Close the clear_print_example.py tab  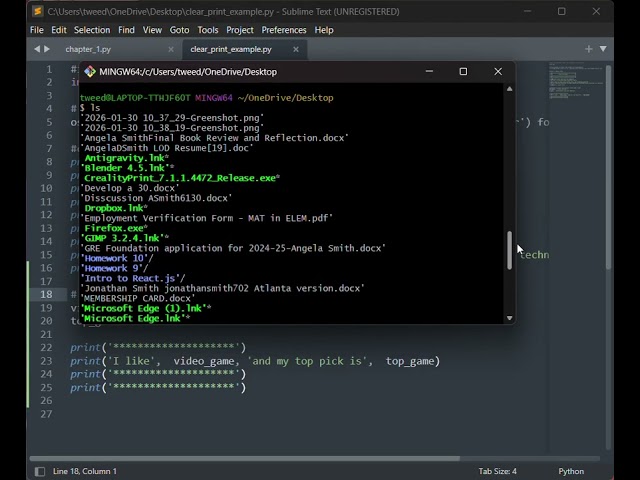pyautogui.click(x=296, y=49)
